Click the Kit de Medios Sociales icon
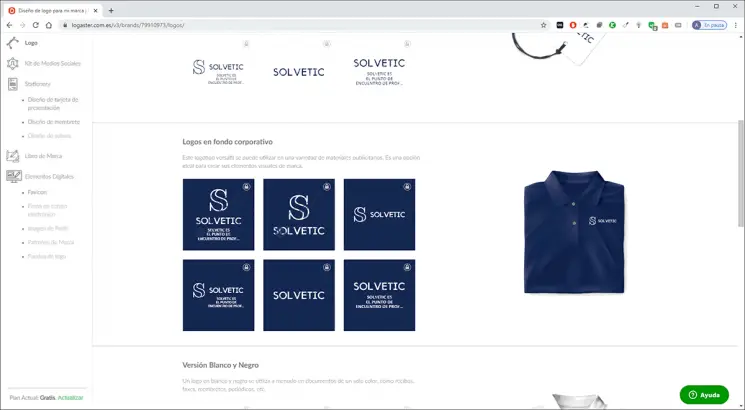The image size is (745, 410). [13, 63]
